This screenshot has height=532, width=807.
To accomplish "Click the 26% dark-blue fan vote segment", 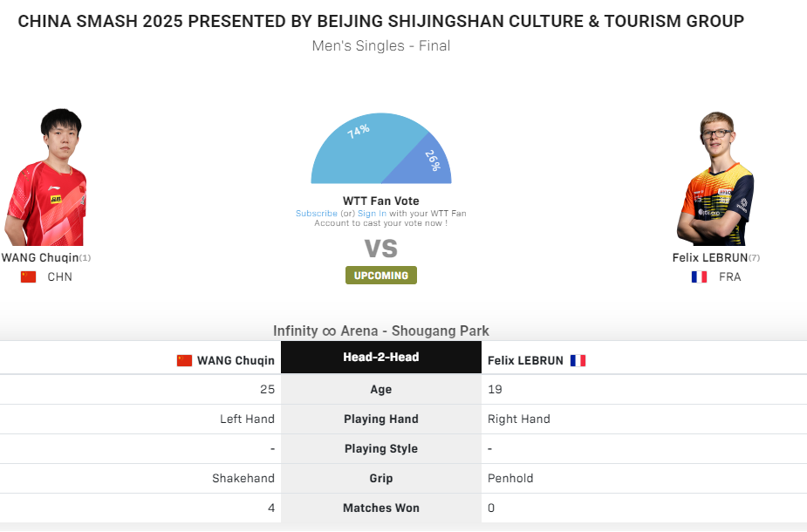I will pos(432,164).
